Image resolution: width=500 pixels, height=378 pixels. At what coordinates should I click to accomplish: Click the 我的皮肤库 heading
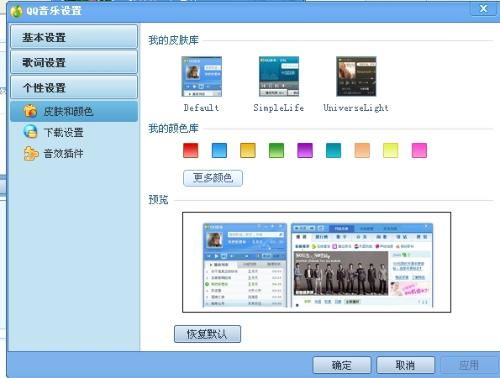tap(173, 40)
